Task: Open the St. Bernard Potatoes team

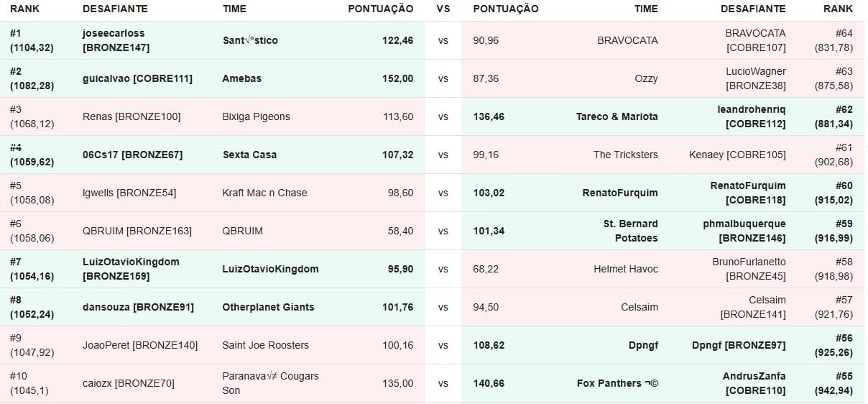Action: pyautogui.click(x=630, y=231)
